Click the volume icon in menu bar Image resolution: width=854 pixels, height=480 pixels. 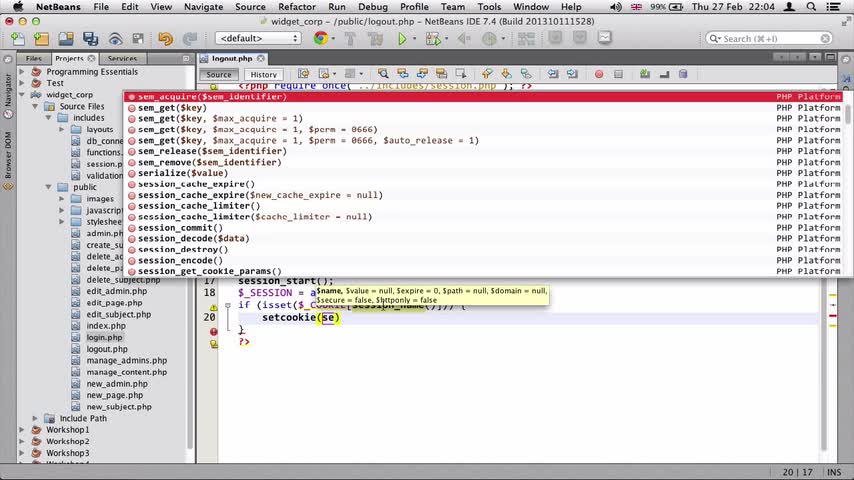click(x=615, y=7)
